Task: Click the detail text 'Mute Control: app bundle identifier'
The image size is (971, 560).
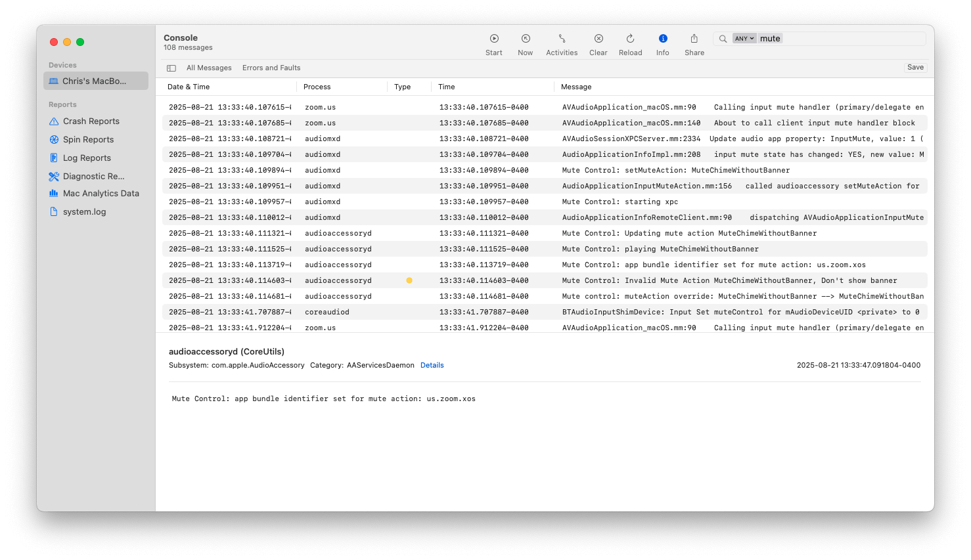Action: click(x=324, y=398)
